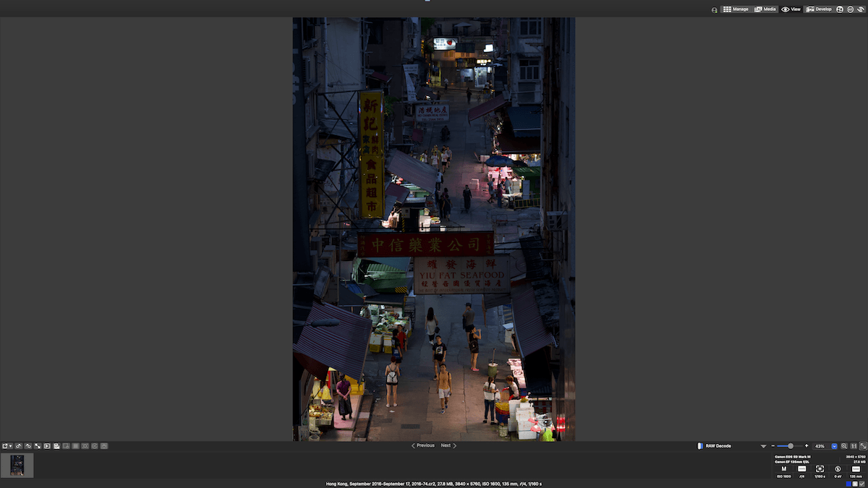Rotate the image left using the toolbar
868x488 pixels.
18,446
